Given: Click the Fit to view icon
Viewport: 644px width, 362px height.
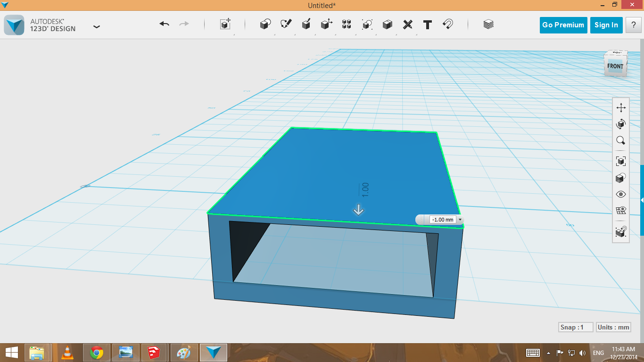Looking at the screenshot, I should [621, 161].
